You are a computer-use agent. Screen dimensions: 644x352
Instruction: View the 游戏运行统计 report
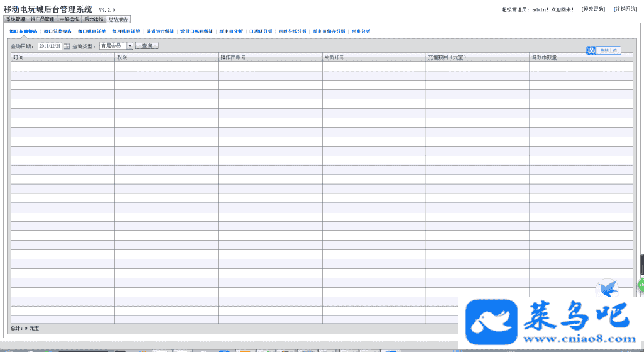coord(160,31)
